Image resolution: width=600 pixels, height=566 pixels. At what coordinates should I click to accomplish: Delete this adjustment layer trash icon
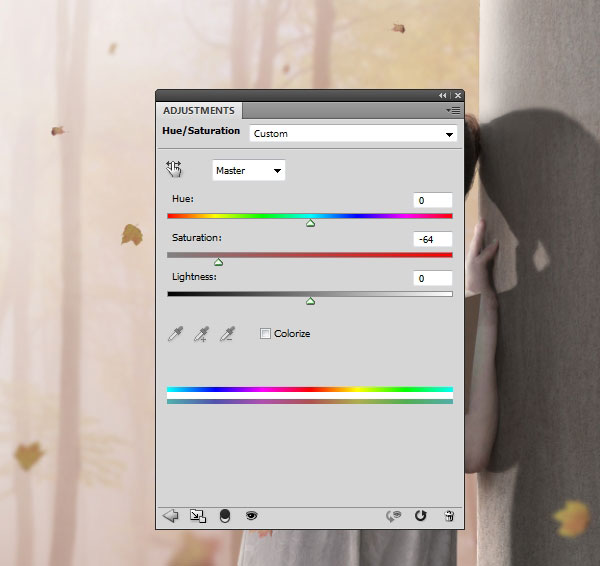coord(449,516)
